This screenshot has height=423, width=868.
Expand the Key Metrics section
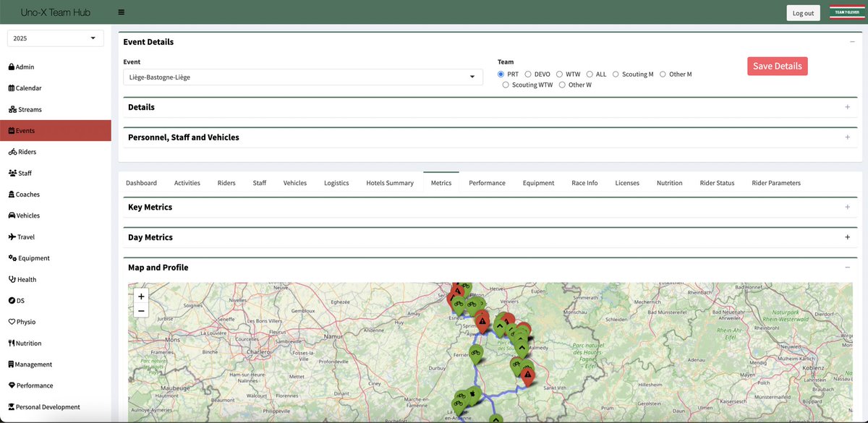pyautogui.click(x=847, y=207)
